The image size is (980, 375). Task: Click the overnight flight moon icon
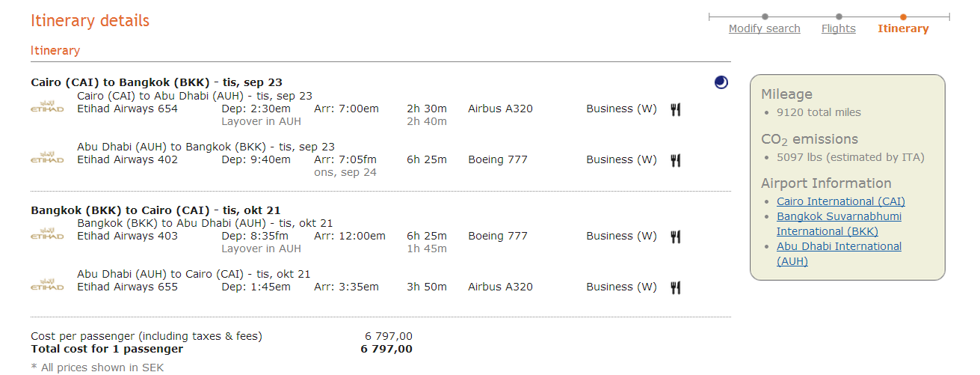tap(721, 83)
